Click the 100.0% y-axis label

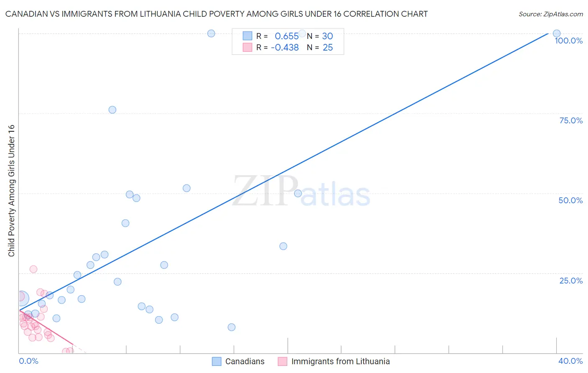(568, 41)
